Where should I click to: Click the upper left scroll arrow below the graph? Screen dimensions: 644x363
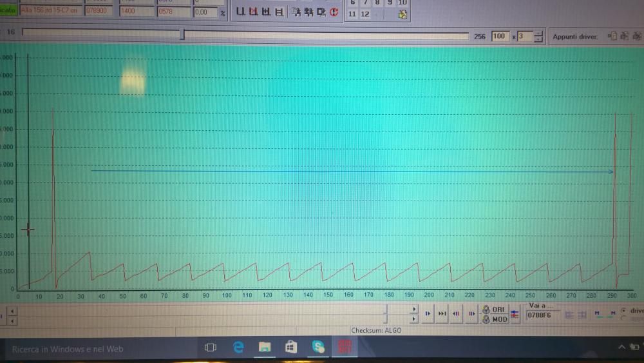[x=12, y=311]
